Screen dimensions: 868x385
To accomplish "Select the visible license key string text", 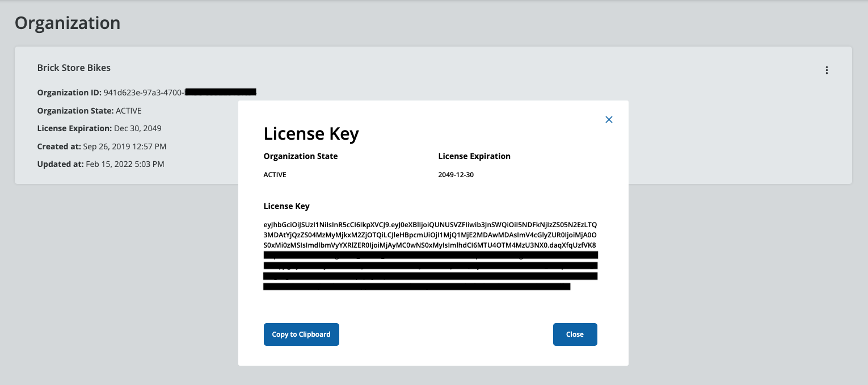I will (x=430, y=235).
